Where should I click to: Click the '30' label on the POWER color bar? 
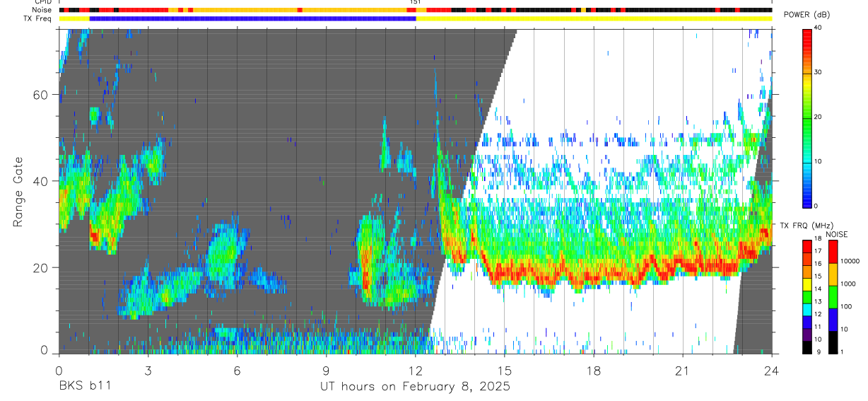point(818,73)
